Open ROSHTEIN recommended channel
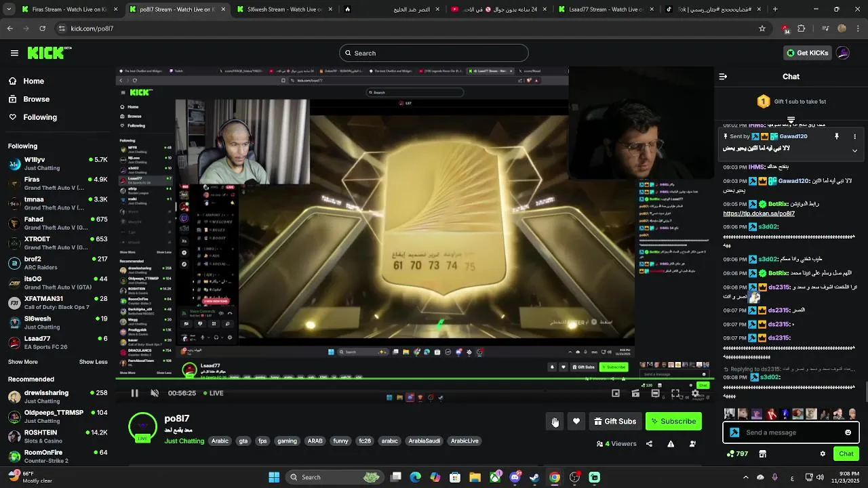 (x=58, y=436)
